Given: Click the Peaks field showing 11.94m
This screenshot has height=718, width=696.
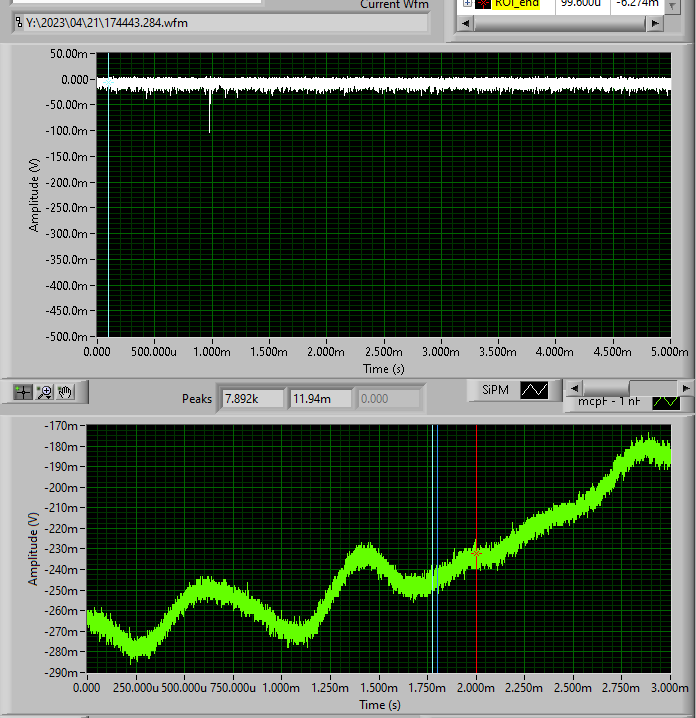Looking at the screenshot, I should coord(320,399).
